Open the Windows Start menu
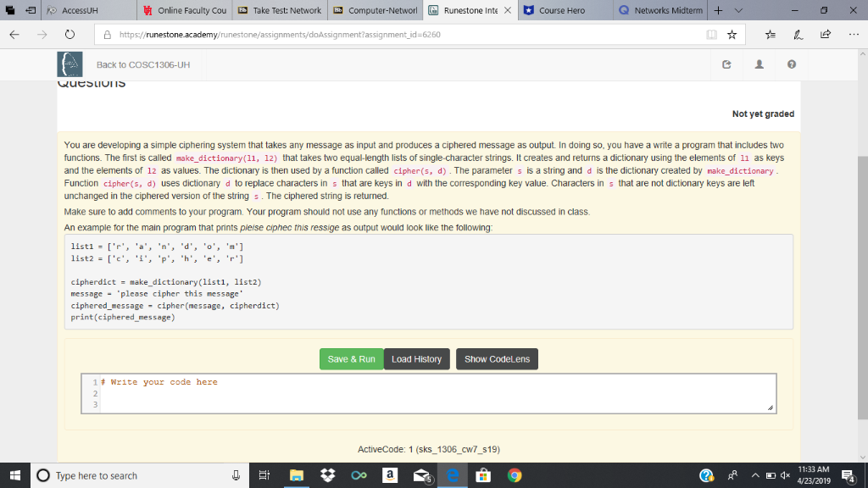 coord(15,475)
